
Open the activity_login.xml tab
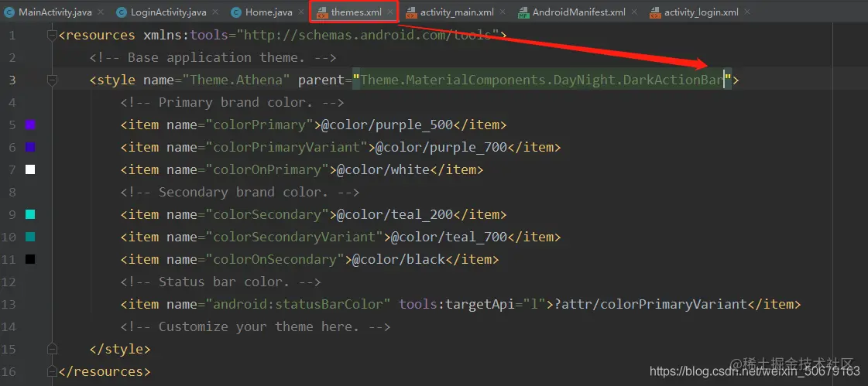point(702,12)
